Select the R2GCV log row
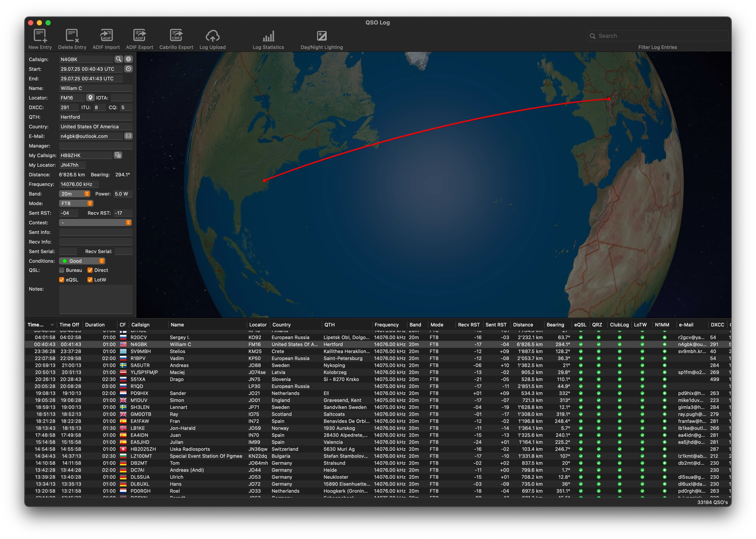756x539 pixels. pos(378,337)
